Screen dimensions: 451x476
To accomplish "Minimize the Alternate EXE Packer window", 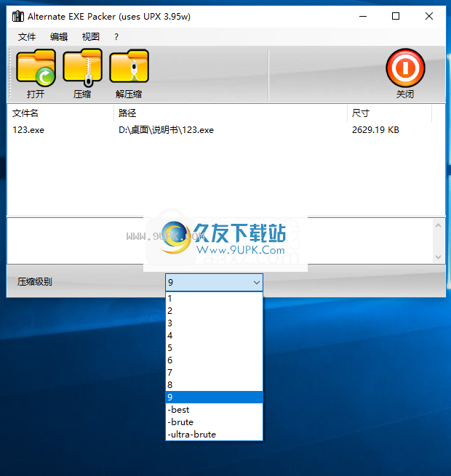I will coord(363,16).
